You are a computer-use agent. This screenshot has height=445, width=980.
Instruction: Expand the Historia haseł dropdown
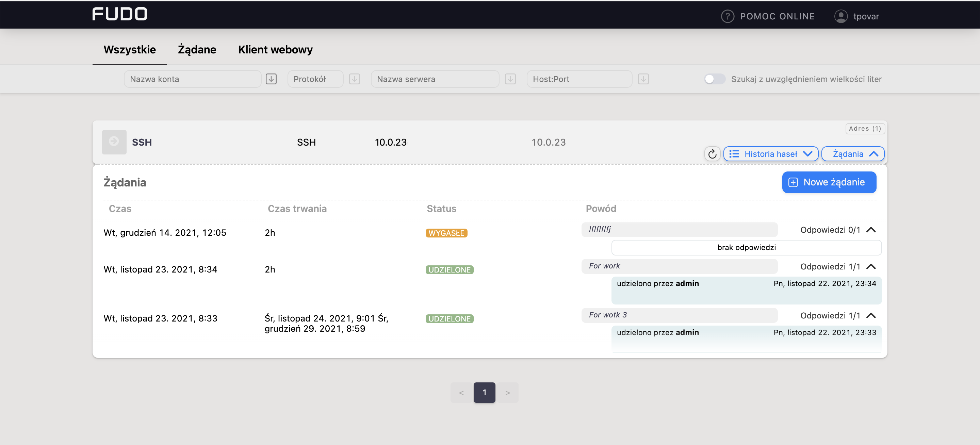pos(770,154)
